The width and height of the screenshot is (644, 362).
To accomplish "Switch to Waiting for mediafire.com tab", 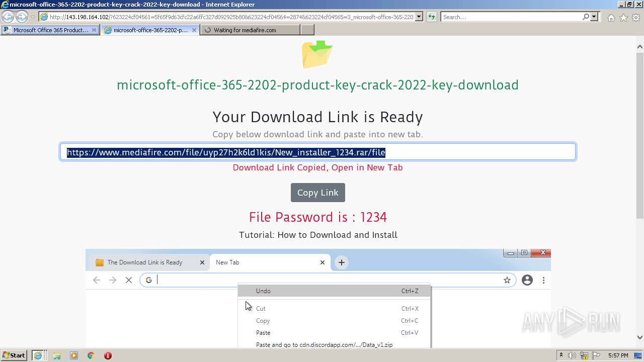I will (x=250, y=30).
